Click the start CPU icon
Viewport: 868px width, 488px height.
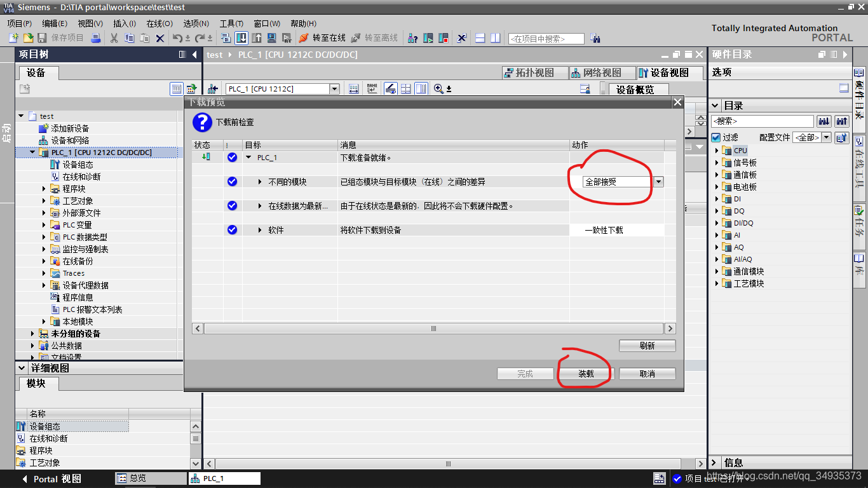click(428, 38)
